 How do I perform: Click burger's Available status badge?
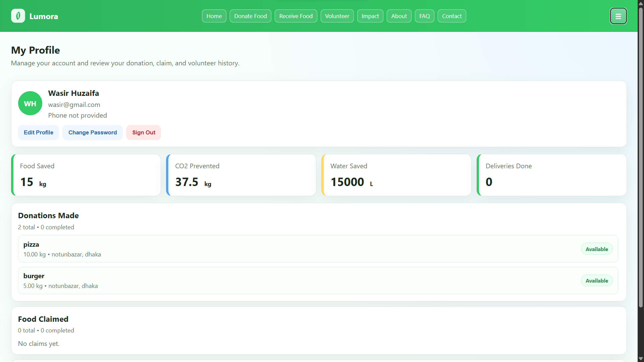[596, 281]
